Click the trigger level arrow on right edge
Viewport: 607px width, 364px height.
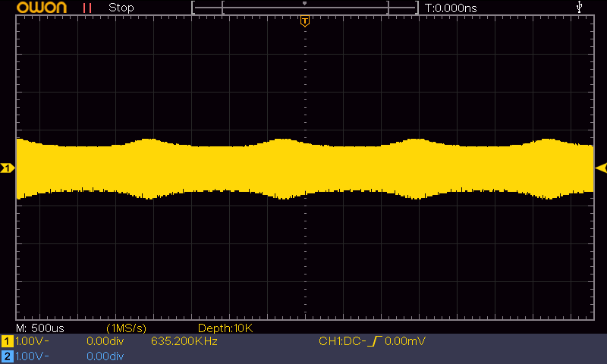601,168
